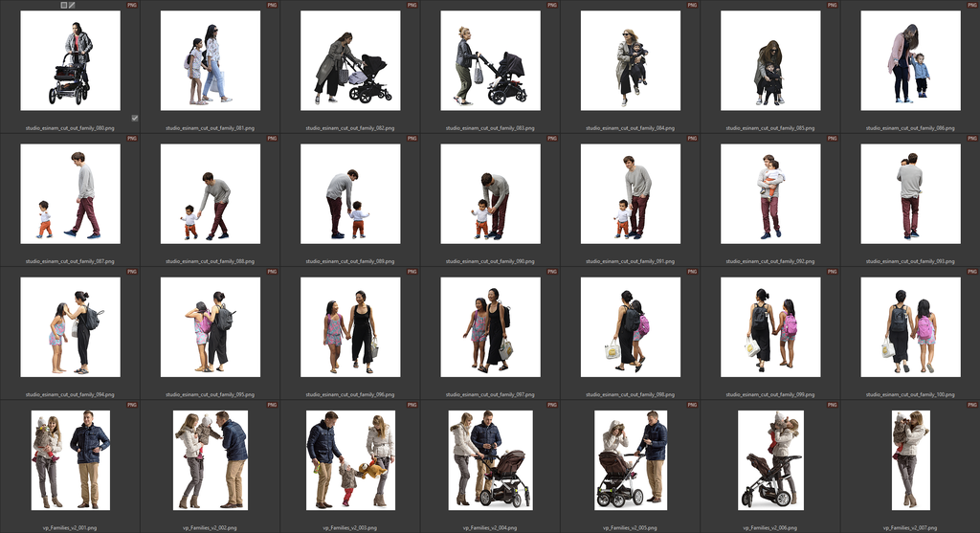This screenshot has width=980, height=533.
Task: Click the PNG badge on family_096 tile
Action: [x=412, y=272]
